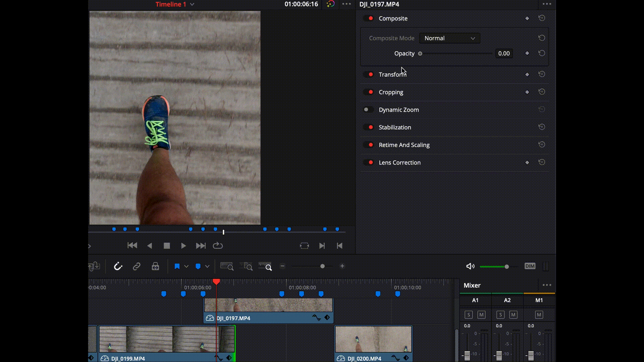644x362 pixels.
Task: Open viewer bypass color grades icon
Action: point(331,4)
